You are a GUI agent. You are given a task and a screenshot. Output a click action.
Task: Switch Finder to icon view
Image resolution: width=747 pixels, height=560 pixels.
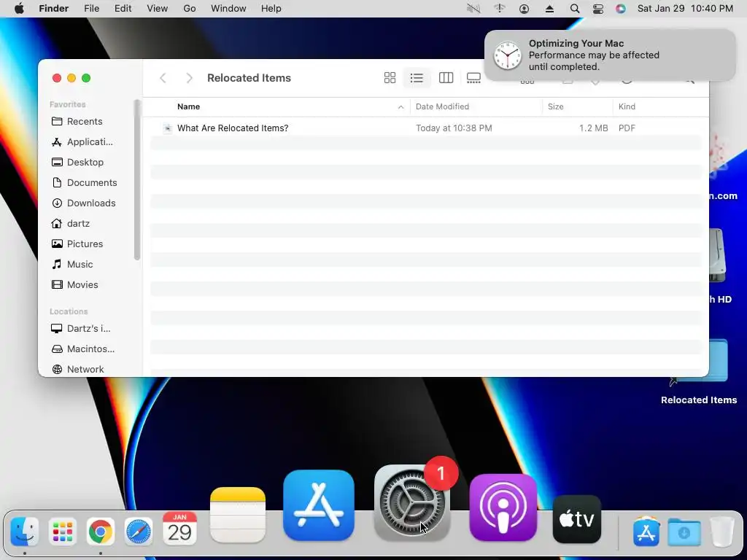point(390,77)
